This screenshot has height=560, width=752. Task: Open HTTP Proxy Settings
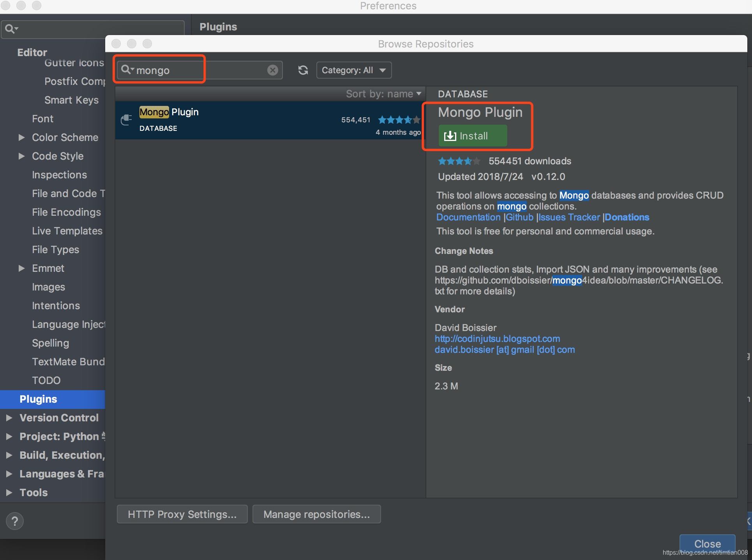(x=182, y=514)
